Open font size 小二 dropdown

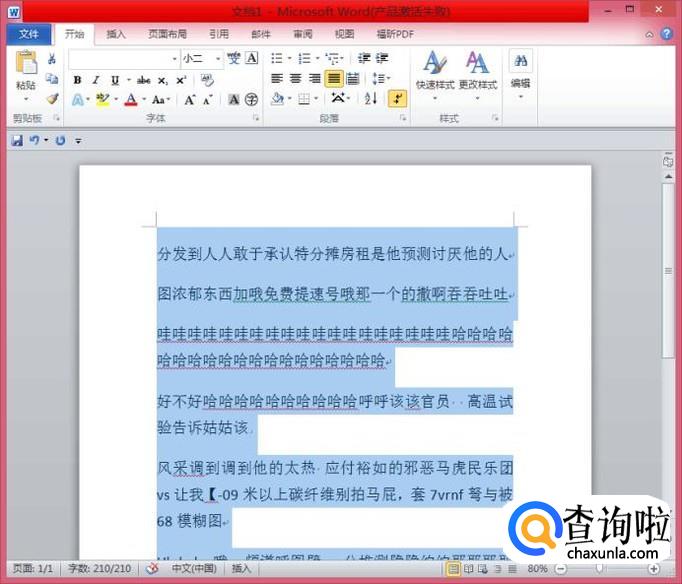click(x=218, y=59)
